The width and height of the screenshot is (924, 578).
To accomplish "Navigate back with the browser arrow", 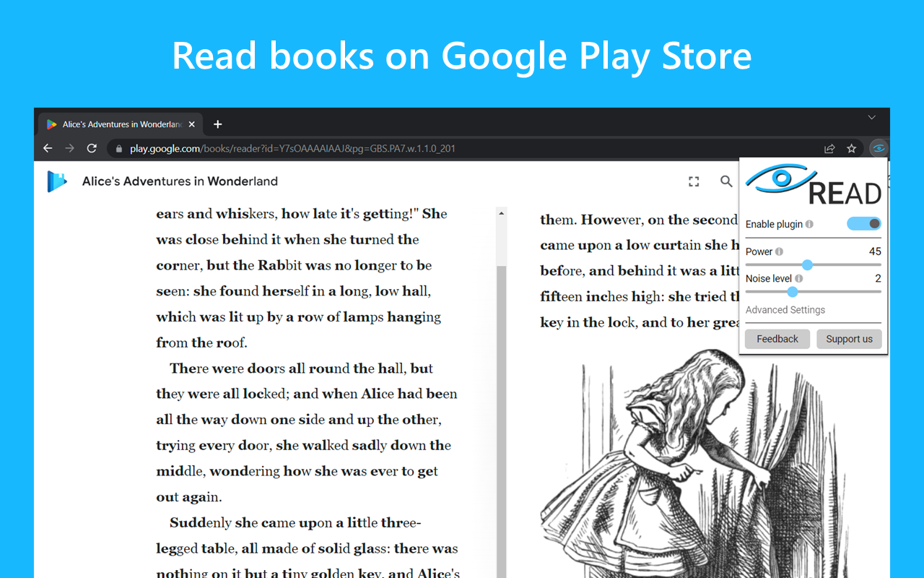I will coord(48,148).
